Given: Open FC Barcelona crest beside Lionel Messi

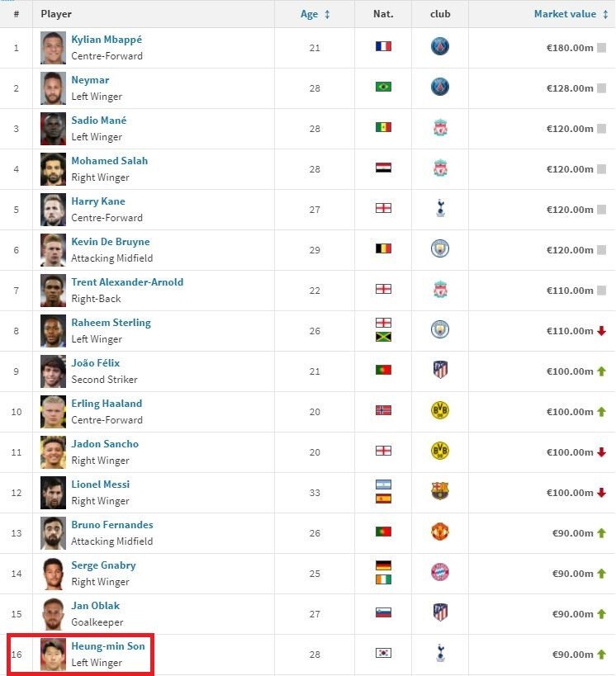Looking at the screenshot, I should pos(439,491).
